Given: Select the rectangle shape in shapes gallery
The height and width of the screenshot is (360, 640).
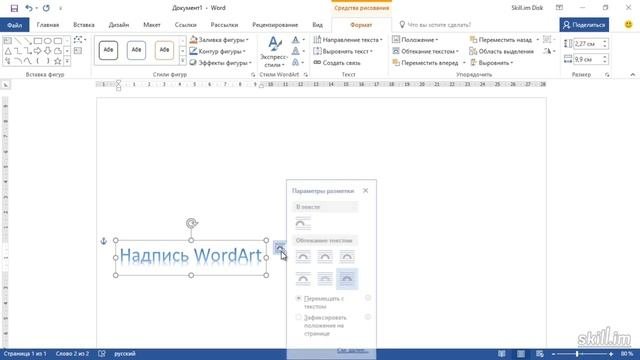Looking at the screenshot, I should [38, 41].
